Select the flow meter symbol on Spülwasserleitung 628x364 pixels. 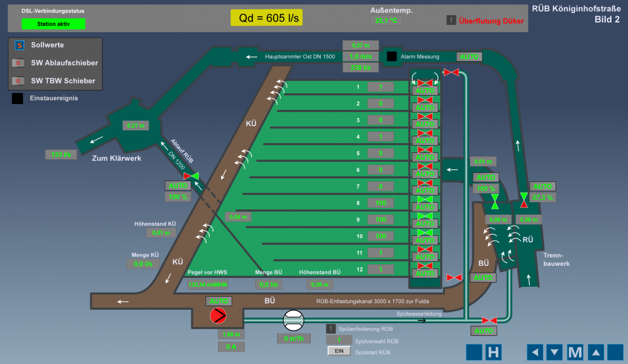click(x=293, y=320)
